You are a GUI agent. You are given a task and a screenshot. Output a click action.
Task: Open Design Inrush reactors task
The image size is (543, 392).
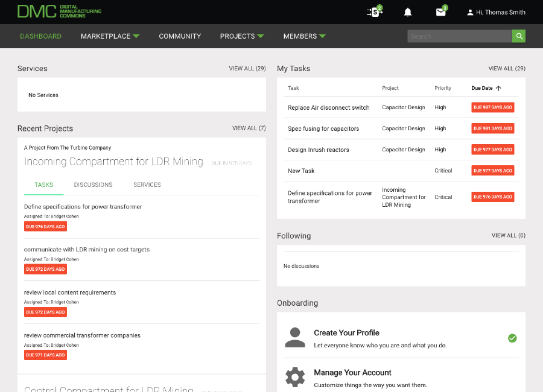click(318, 150)
